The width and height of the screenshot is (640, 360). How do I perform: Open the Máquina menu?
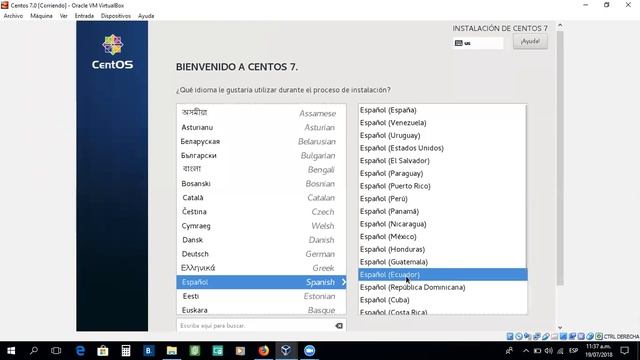click(x=41, y=16)
